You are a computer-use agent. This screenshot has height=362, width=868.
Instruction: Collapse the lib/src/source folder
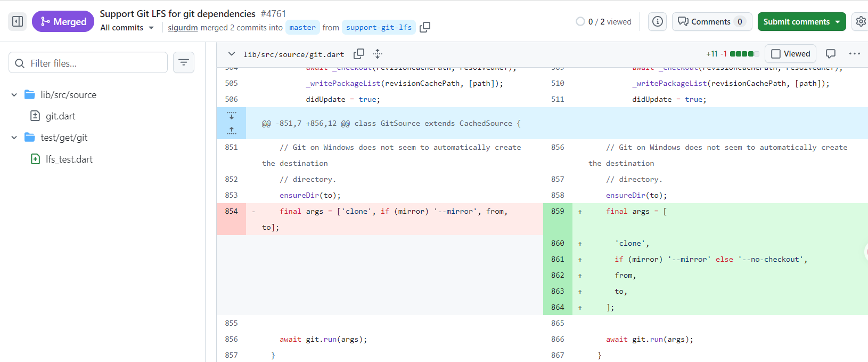click(14, 95)
